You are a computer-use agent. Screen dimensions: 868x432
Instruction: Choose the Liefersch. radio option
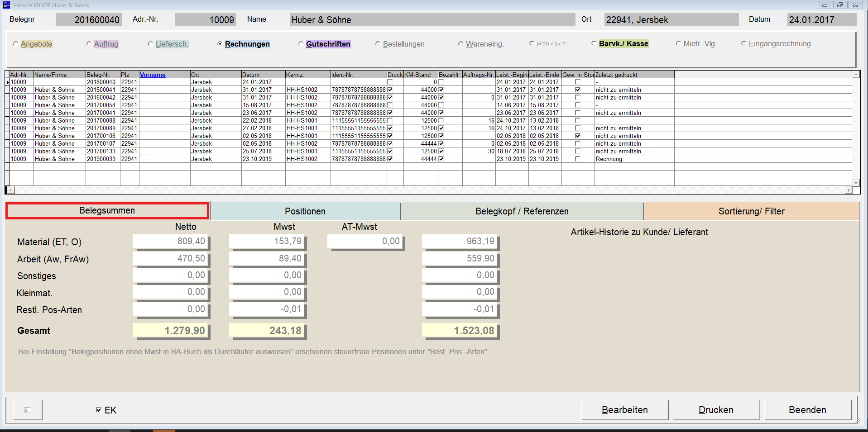click(x=150, y=44)
